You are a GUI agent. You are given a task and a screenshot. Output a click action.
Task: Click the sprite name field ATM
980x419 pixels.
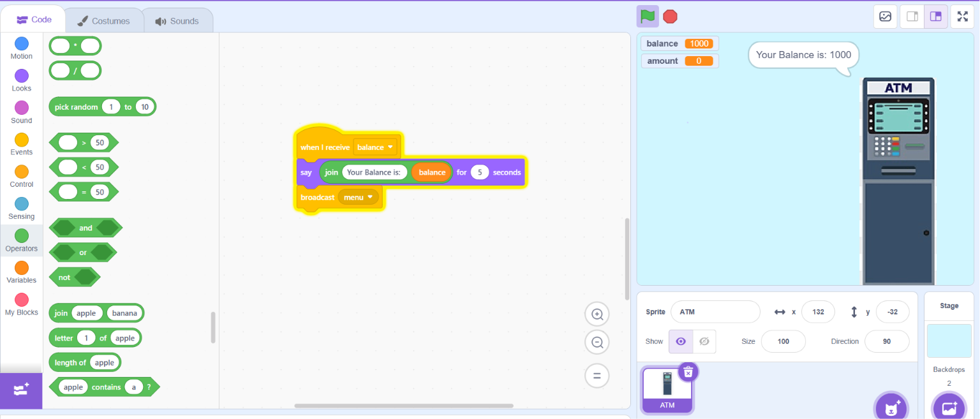(x=715, y=312)
